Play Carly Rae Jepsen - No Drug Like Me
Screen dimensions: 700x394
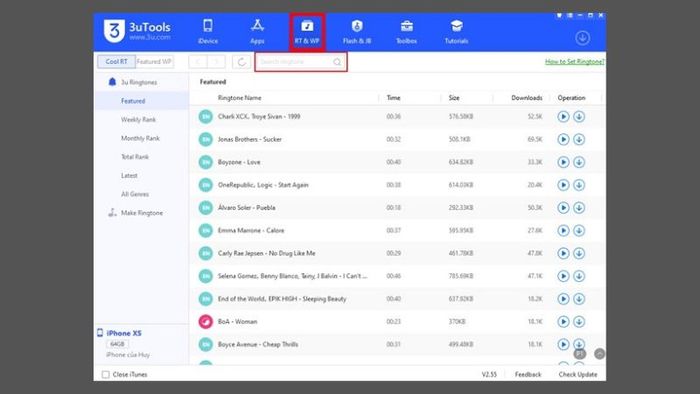pyautogui.click(x=563, y=253)
